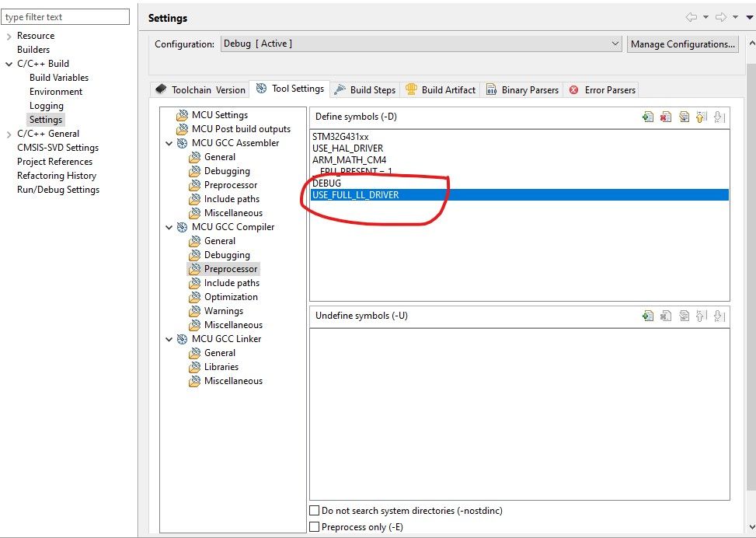Click the vertical scrollbar up arrow
This screenshot has width=756, height=538.
pyautogui.click(x=751, y=43)
